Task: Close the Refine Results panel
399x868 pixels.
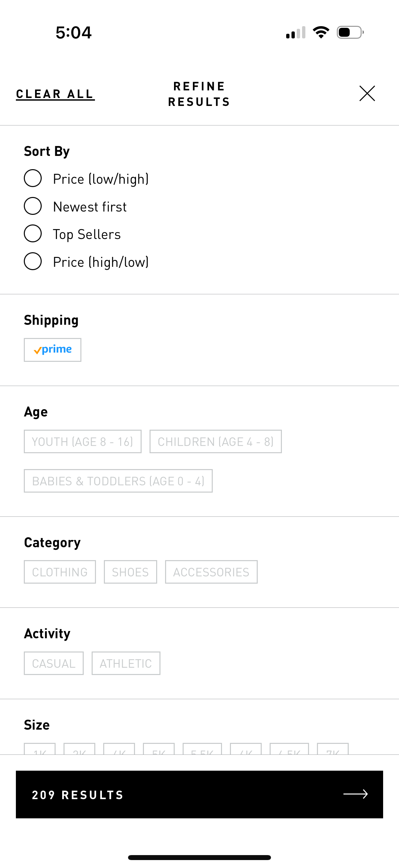Action: [x=367, y=93]
